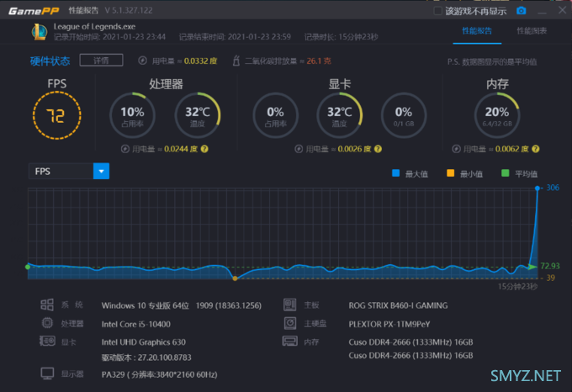Click the help icon next to 0.0062 度
572x392 pixels.
pos(536,149)
